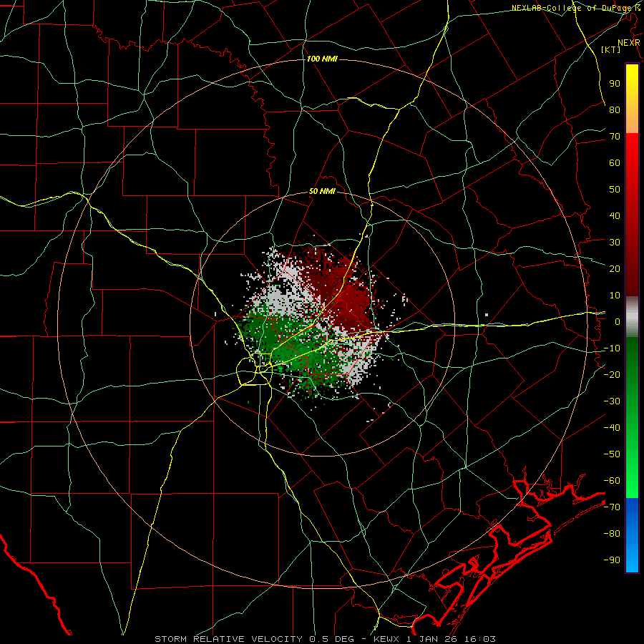The width and height of the screenshot is (644, 644).
Task: Click the 30 value on the velocity scale
Action: click(615, 243)
